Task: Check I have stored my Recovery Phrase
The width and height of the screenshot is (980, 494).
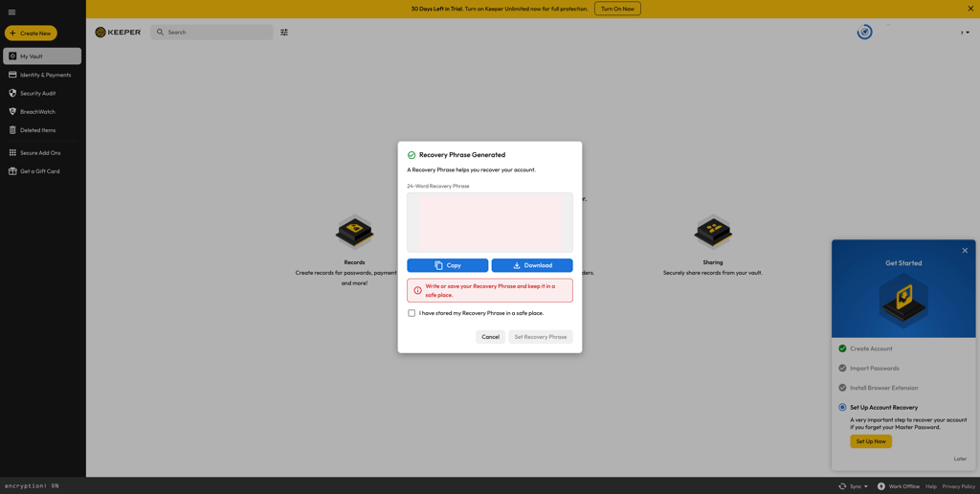Action: pos(412,313)
